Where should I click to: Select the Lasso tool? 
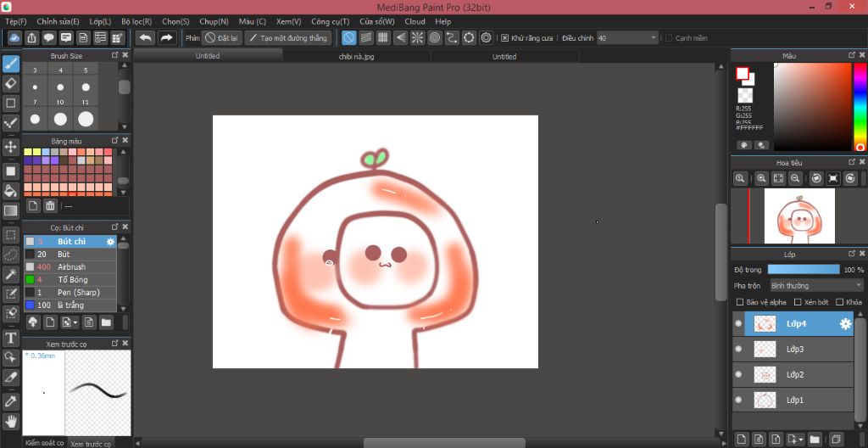point(10,255)
